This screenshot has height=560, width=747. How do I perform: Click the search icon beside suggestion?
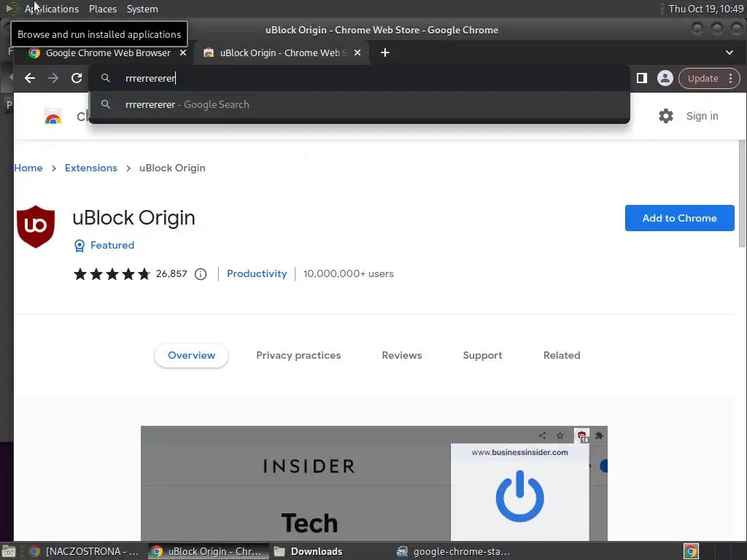click(106, 104)
